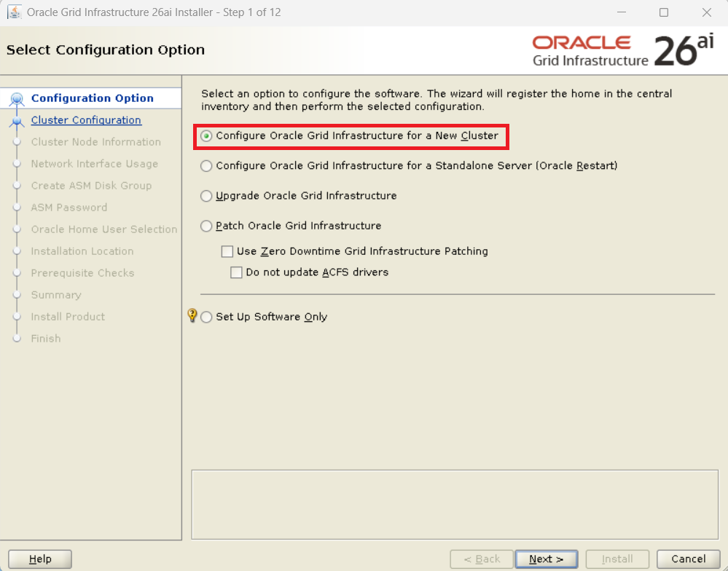This screenshot has height=571, width=728.
Task: Choose Upgrade Oracle Grid Infrastructure radio button
Action: pos(207,196)
